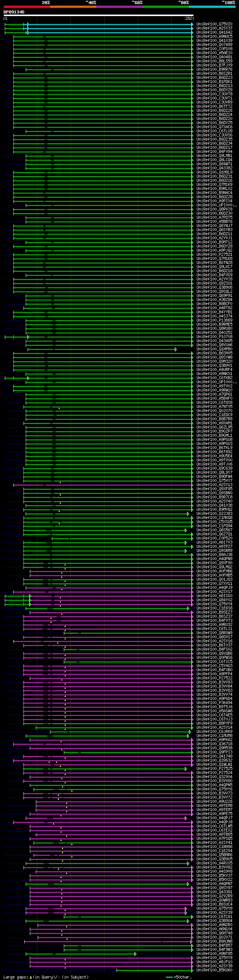This screenshot has width=239, height=980.
Task: Click the arrowhead ending the Q1HPB0 alignment
Action: [176, 349]
